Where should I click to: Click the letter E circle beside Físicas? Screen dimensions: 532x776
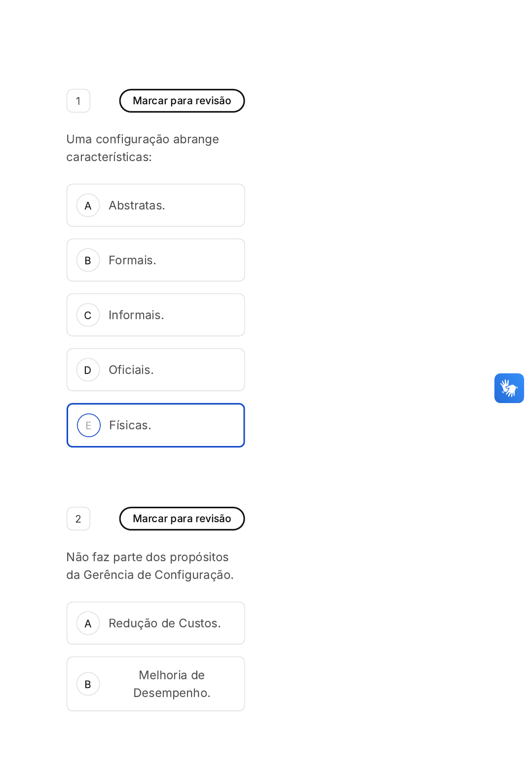tap(89, 425)
